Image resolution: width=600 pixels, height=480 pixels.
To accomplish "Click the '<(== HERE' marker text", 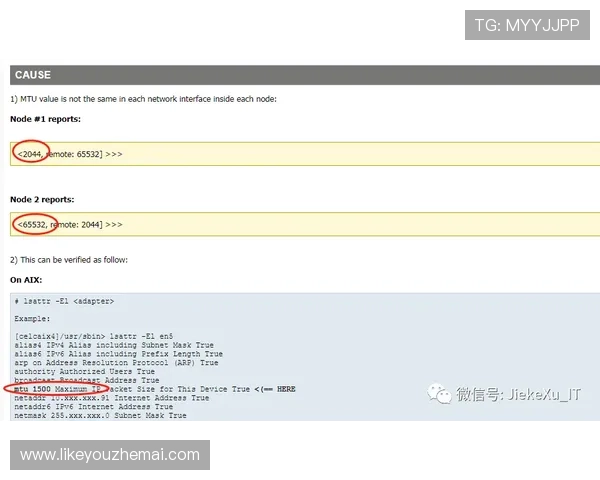I will (274, 389).
